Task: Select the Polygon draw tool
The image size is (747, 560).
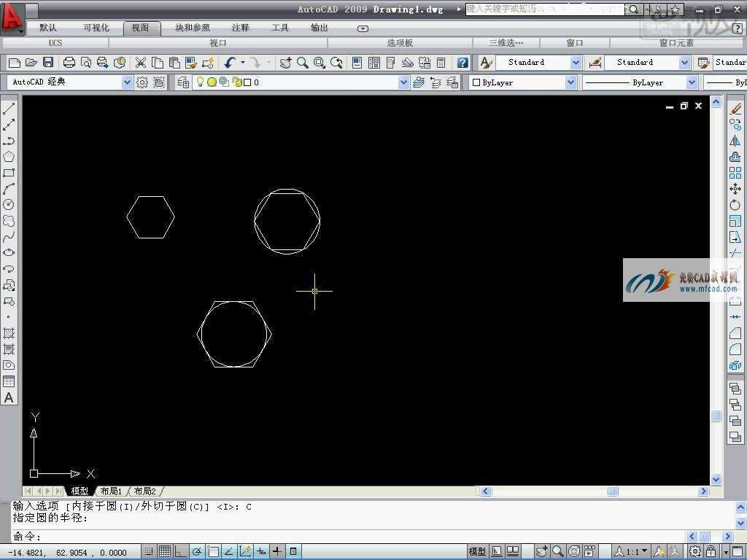Action: pyautogui.click(x=9, y=157)
